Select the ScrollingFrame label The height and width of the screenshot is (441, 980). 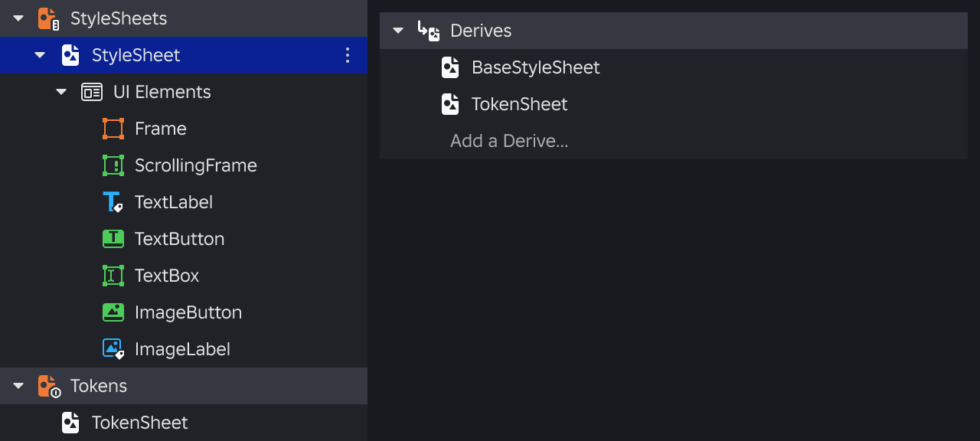pos(196,165)
